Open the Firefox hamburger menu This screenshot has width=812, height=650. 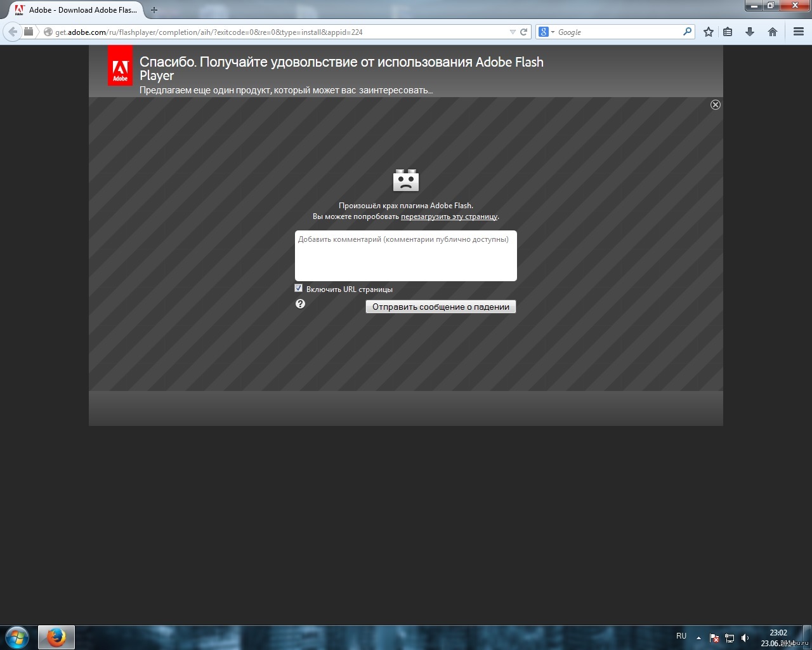[x=799, y=32]
